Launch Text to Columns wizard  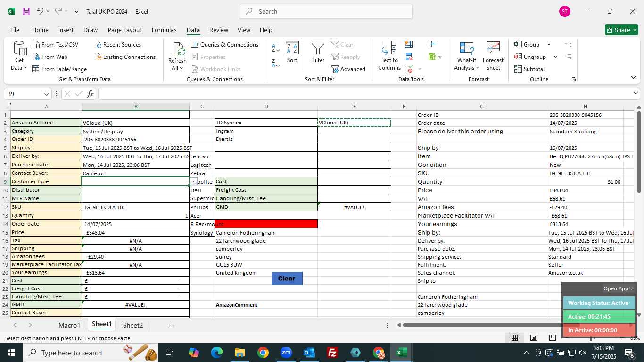tap(389, 56)
